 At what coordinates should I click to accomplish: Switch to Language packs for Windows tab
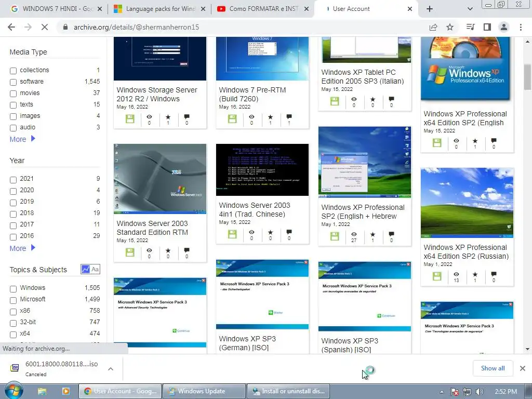[160, 9]
